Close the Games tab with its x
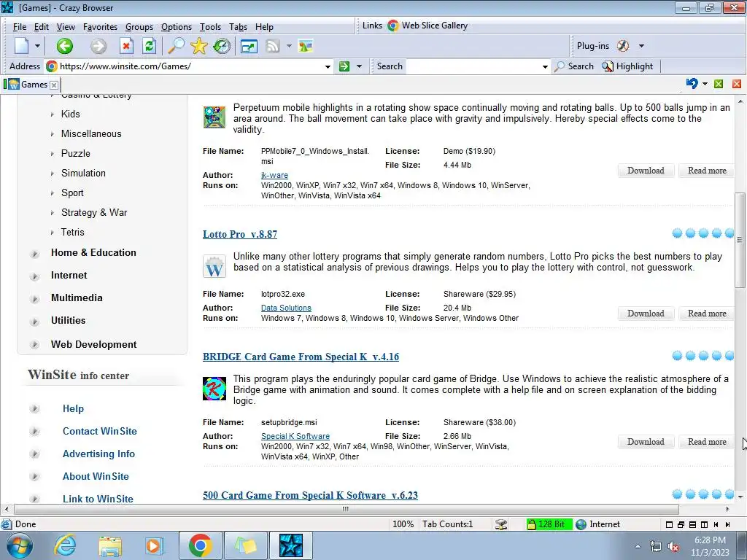The width and height of the screenshot is (747, 560). [x=54, y=85]
